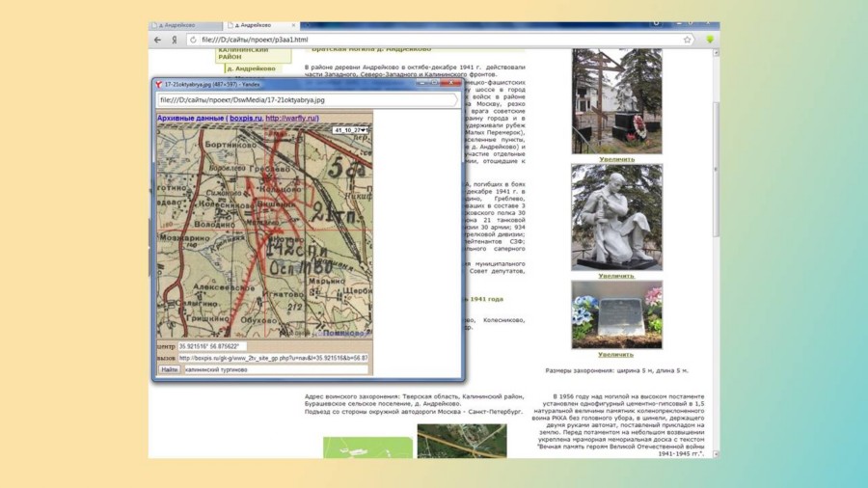Bookmark the page with the star icon
The height and width of the screenshot is (488, 868).
click(688, 40)
